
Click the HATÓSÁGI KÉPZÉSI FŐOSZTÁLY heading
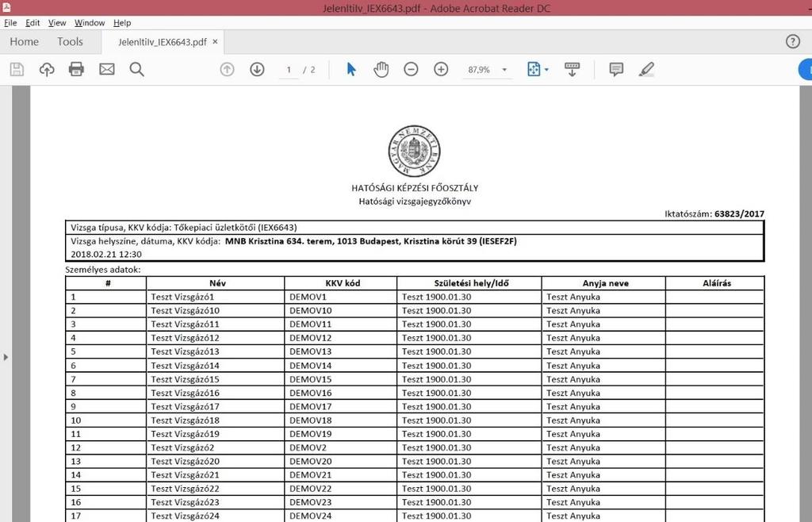tap(415, 188)
